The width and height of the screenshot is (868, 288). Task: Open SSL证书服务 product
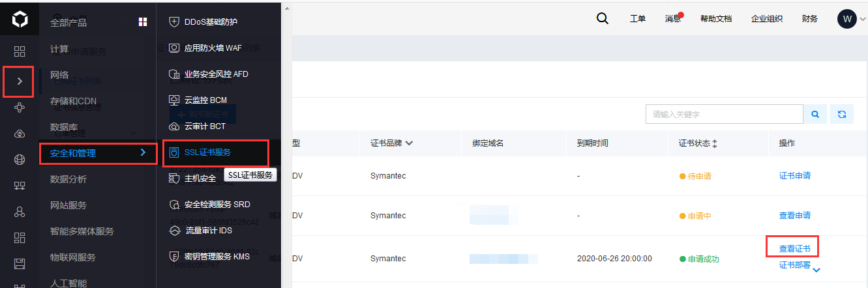207,152
